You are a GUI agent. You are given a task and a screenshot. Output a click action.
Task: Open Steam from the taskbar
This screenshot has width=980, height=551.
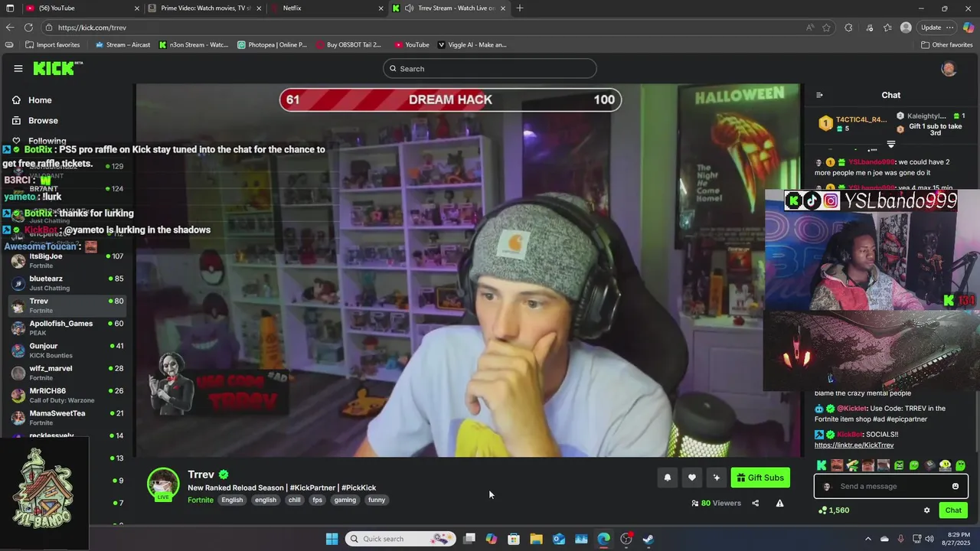[x=648, y=539]
